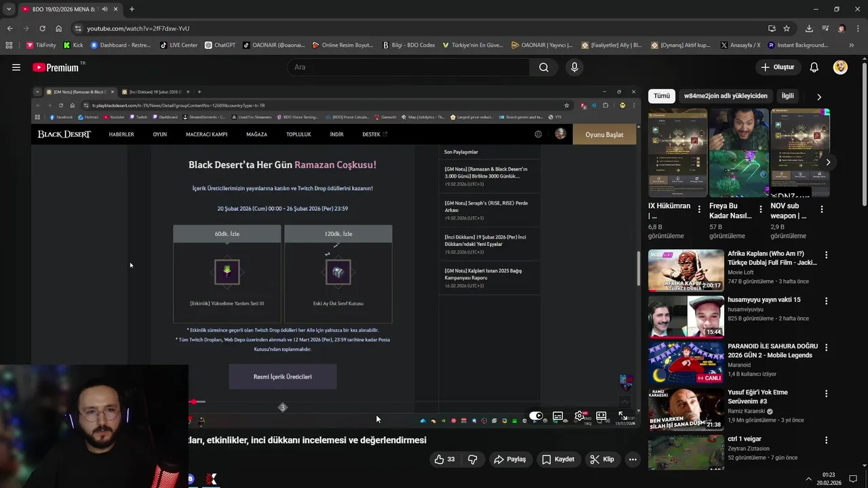Toggle autoplay switch in the player
Viewport: 868px width, 488px height.
click(536, 416)
